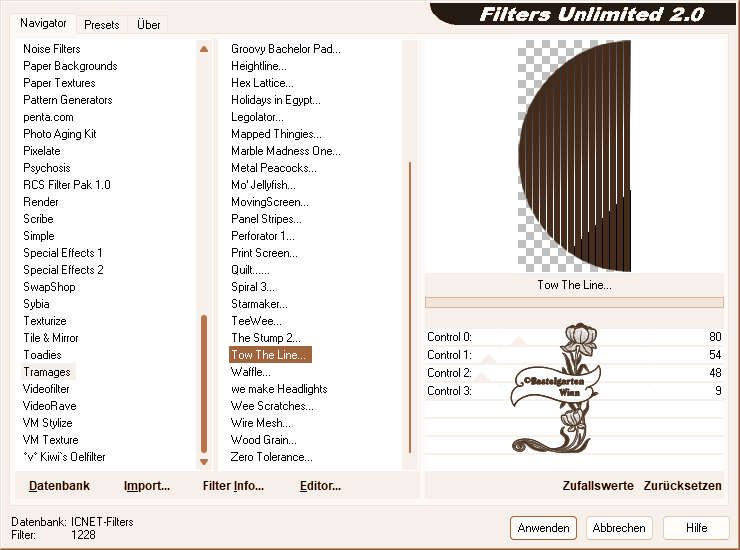Select the Simple category
This screenshot has height=550, width=740.
click(39, 236)
